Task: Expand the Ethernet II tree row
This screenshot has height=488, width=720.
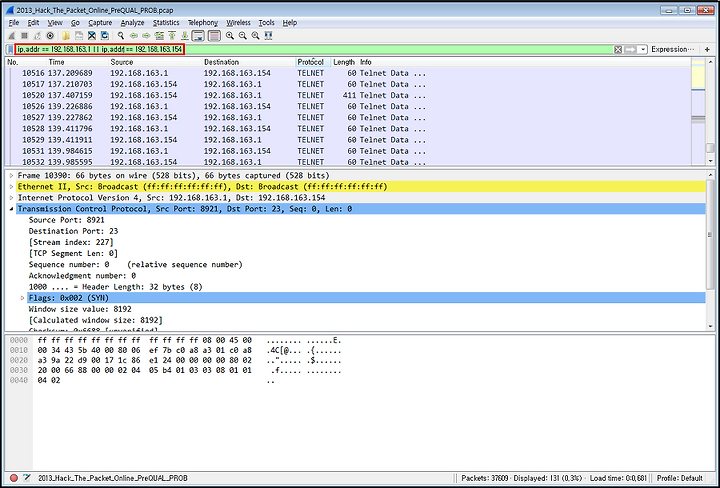Action: click(x=11, y=186)
